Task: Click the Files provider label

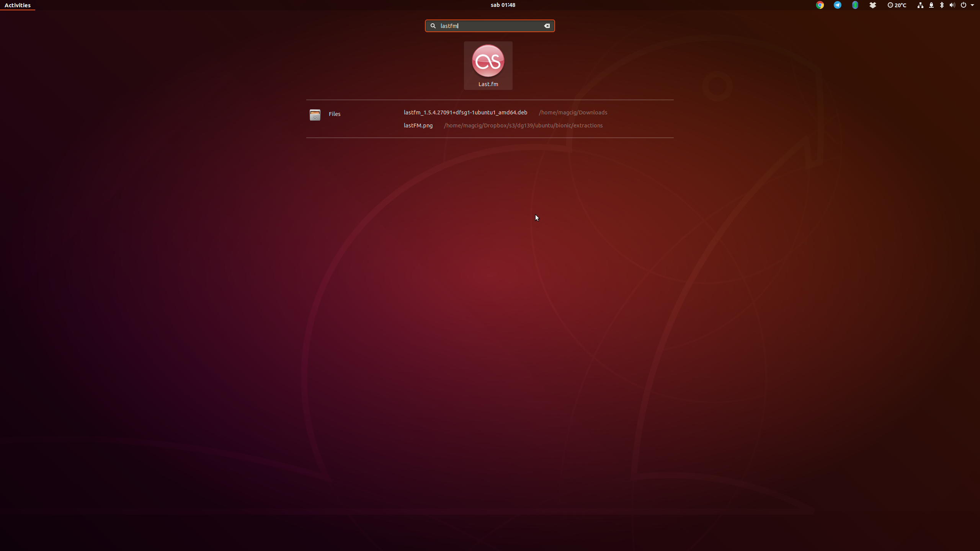Action: click(x=335, y=114)
